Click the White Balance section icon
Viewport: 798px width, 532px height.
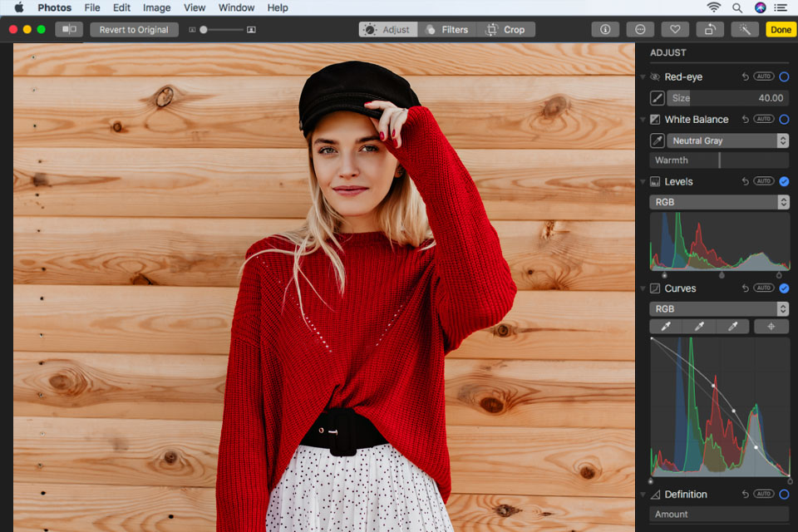click(655, 119)
